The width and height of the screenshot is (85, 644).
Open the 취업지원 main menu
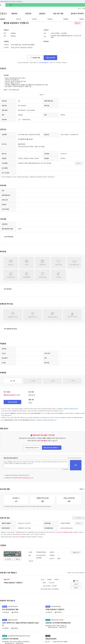[28, 13]
